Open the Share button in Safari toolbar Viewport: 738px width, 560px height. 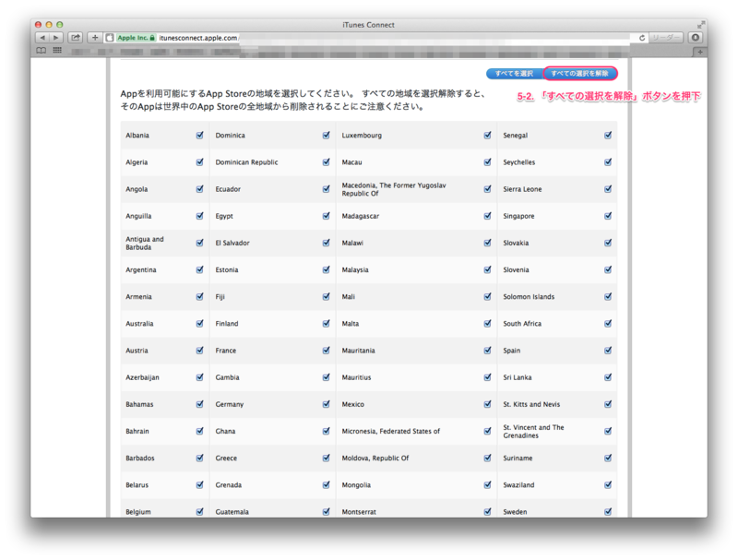coord(76,38)
